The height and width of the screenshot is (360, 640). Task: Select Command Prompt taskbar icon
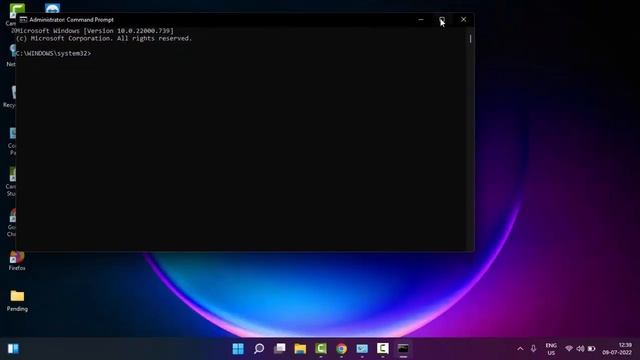tap(403, 349)
